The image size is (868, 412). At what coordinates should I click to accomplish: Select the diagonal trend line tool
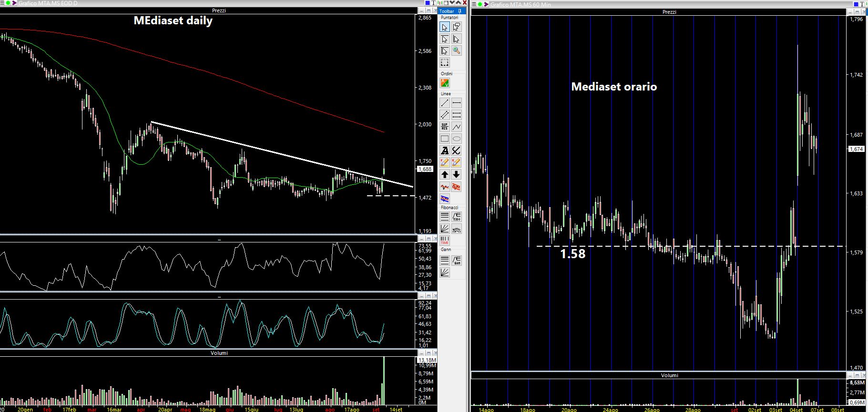pyautogui.click(x=444, y=103)
